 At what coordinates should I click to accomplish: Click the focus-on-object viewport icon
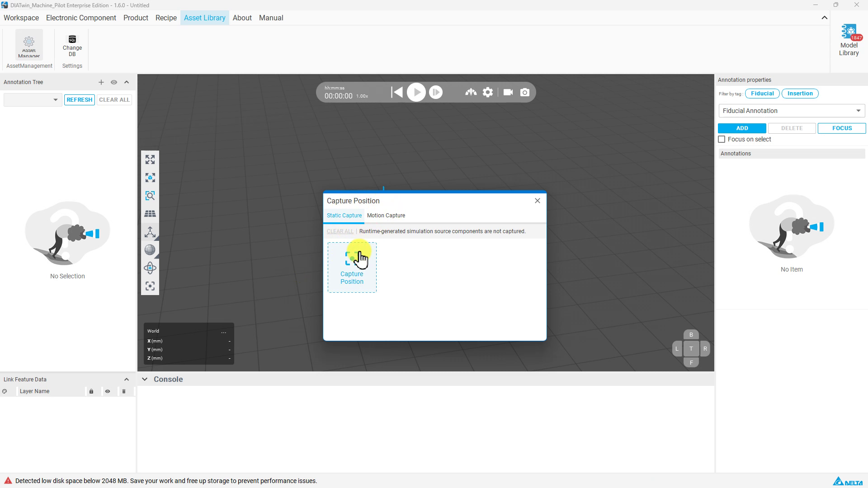click(150, 178)
